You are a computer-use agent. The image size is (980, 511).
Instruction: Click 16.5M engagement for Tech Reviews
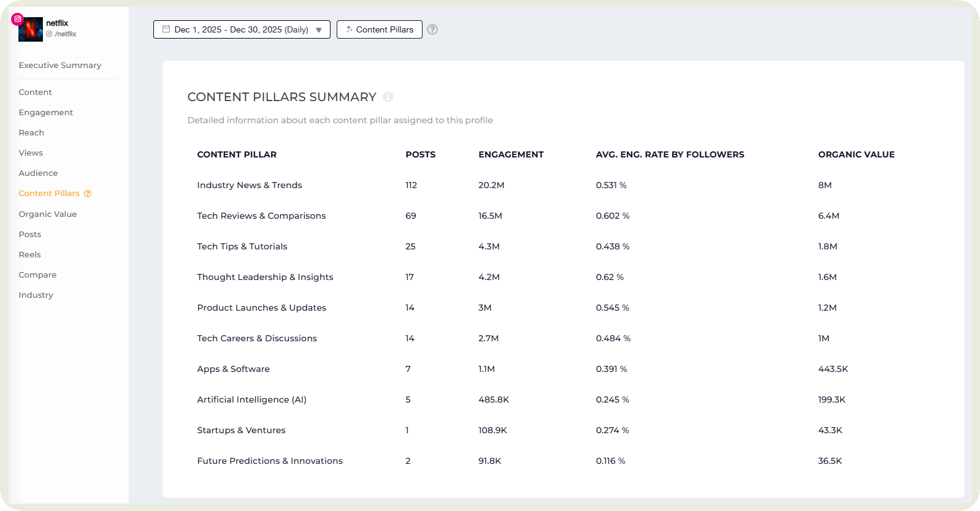[490, 216]
